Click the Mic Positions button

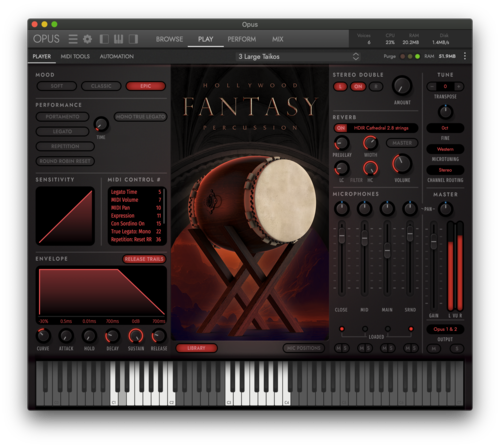pyautogui.click(x=303, y=348)
